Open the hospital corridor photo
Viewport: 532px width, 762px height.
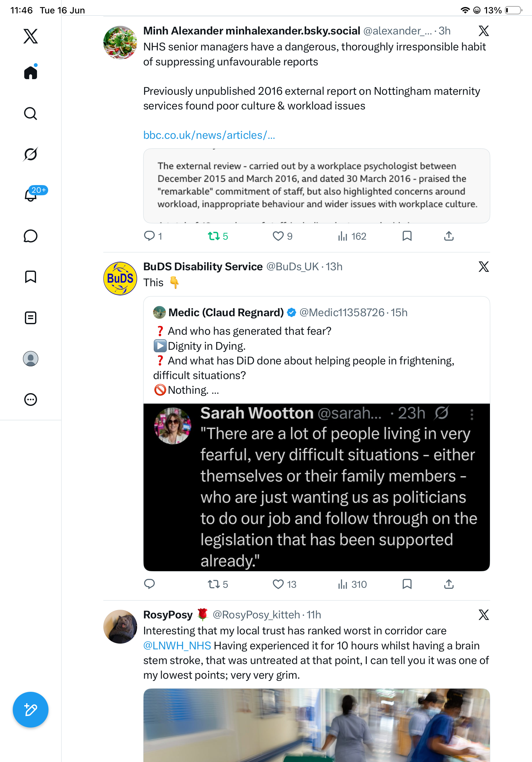[x=316, y=725]
